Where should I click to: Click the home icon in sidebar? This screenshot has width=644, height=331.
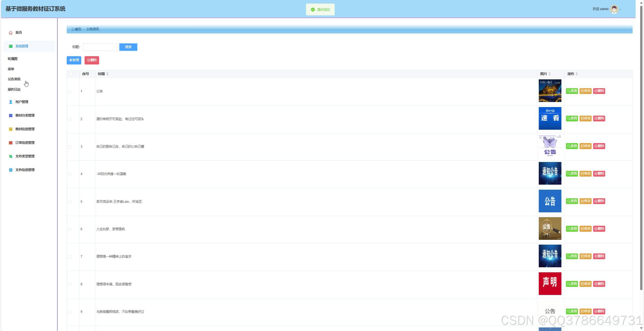[x=11, y=33]
